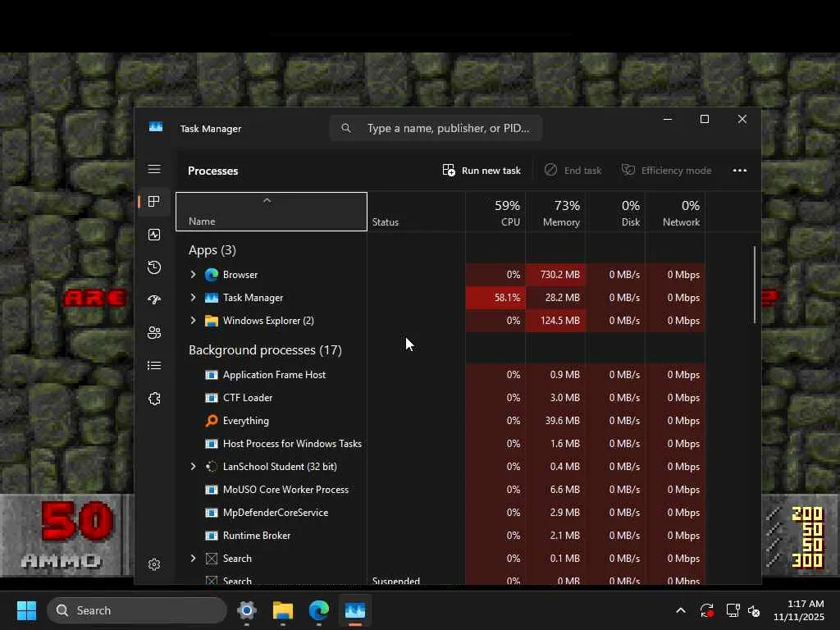The height and width of the screenshot is (630, 840).
Task: Expand the LanSchool Student (32 bit) process
Action: (193, 466)
